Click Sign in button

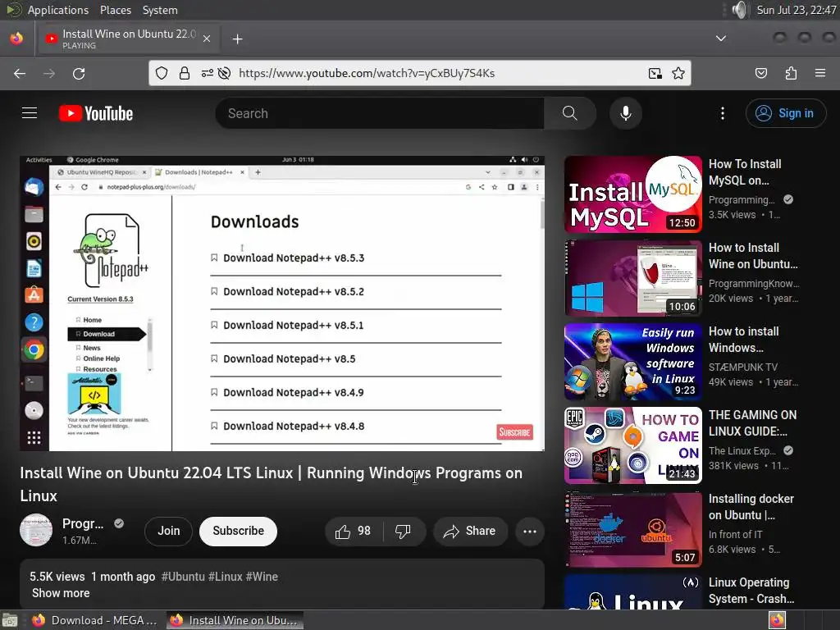click(785, 113)
